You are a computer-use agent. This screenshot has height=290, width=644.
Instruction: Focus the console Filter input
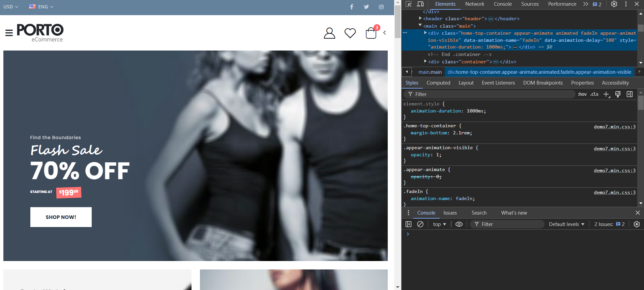pos(507,224)
